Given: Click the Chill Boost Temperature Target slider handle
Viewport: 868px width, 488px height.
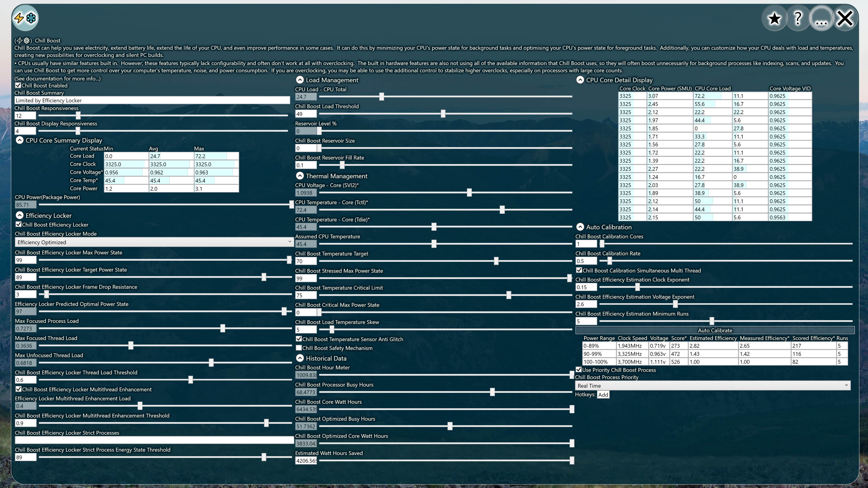Looking at the screenshot, I should 496,261.
